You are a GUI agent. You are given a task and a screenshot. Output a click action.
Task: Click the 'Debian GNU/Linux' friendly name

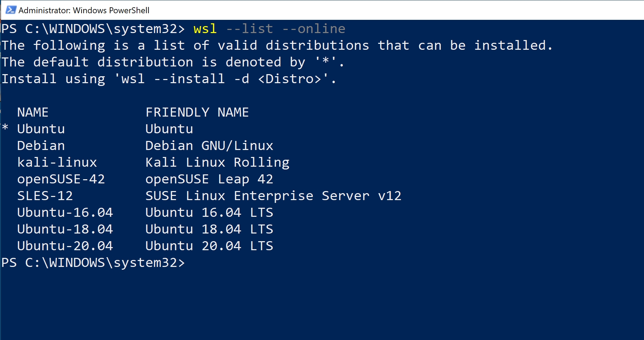pyautogui.click(x=209, y=146)
